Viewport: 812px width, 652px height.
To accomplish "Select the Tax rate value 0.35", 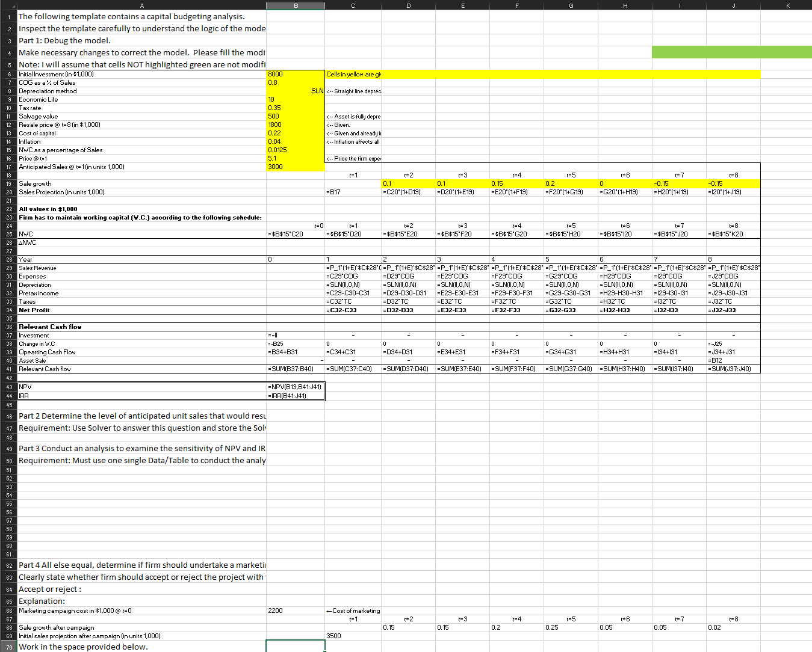I will point(296,108).
